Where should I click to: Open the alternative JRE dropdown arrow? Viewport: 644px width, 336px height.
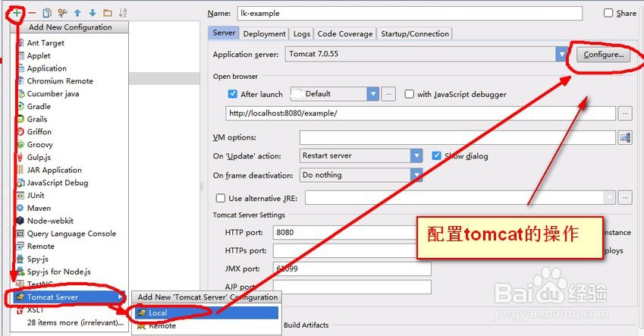(610, 197)
